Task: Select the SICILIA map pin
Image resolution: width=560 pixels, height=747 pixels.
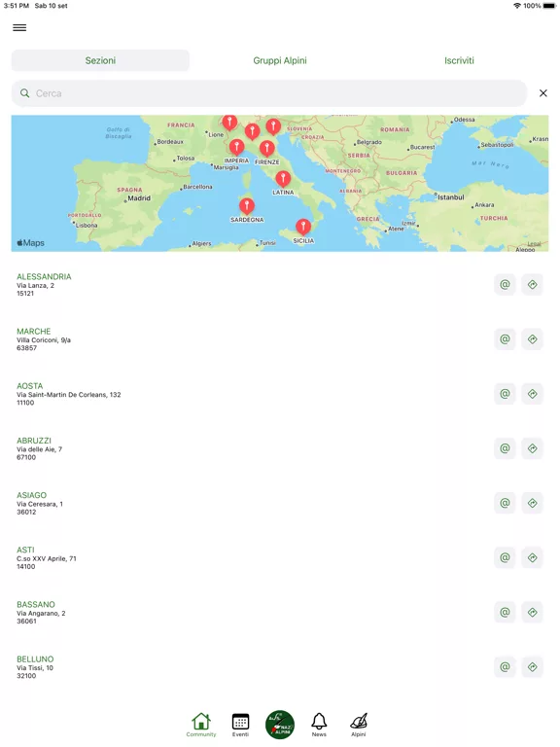Action: (303, 227)
